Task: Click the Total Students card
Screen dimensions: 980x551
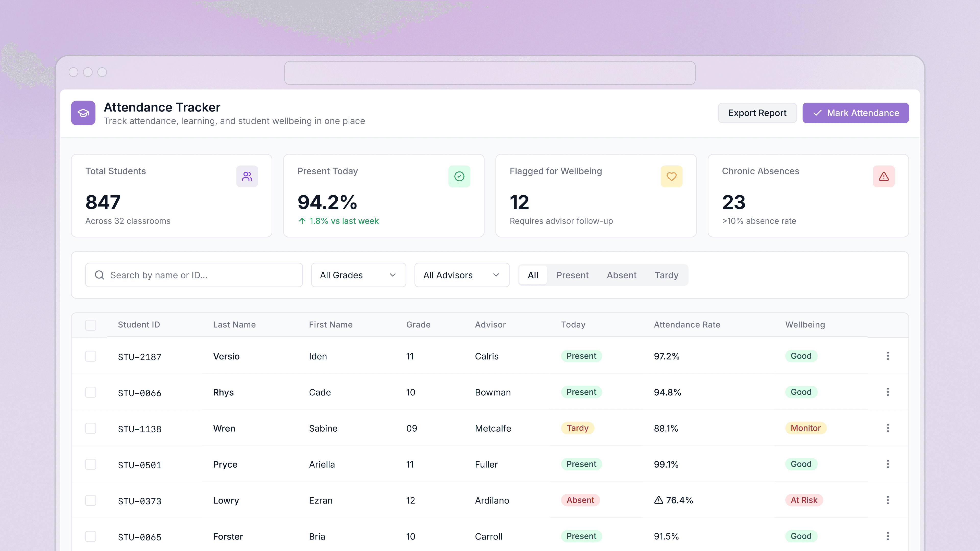Action: click(x=171, y=195)
